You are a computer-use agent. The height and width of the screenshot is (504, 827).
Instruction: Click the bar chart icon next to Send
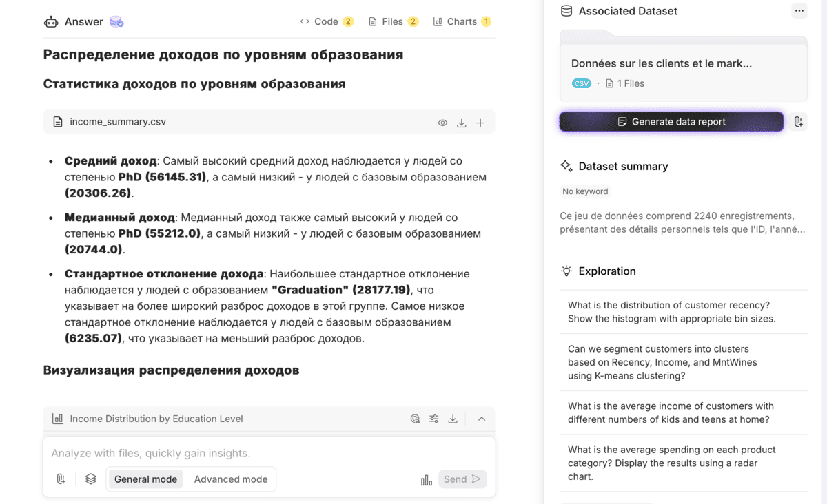[x=427, y=480]
